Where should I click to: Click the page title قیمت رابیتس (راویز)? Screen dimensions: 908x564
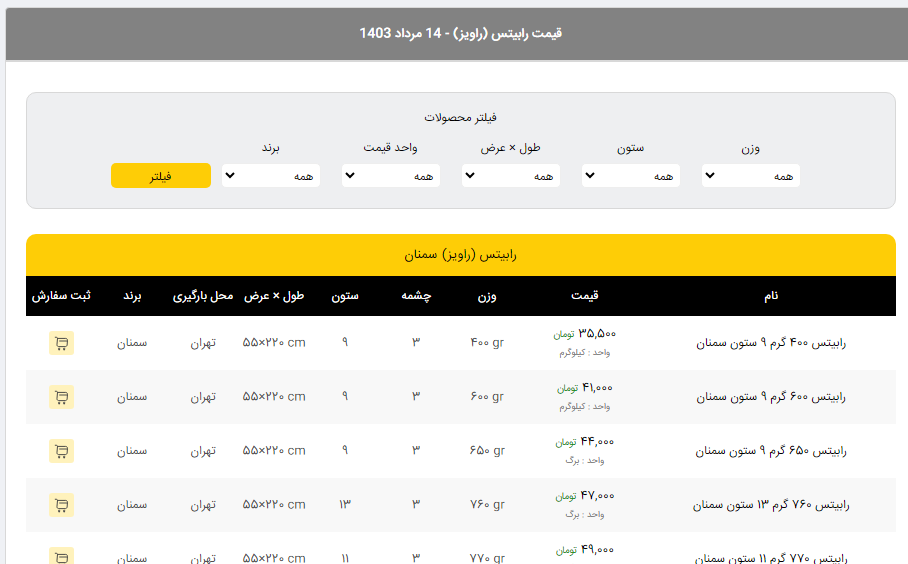(460, 33)
